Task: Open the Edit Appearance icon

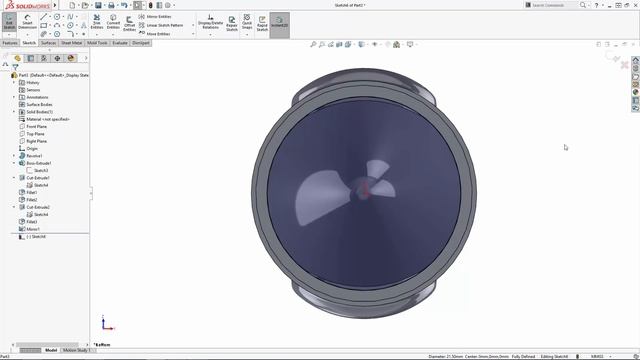Action: point(388,44)
